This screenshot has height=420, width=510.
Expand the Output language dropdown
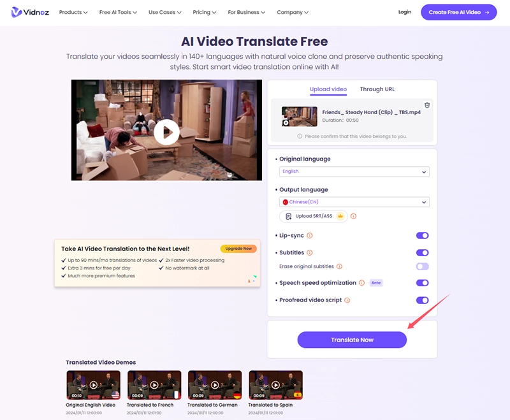click(x=354, y=202)
